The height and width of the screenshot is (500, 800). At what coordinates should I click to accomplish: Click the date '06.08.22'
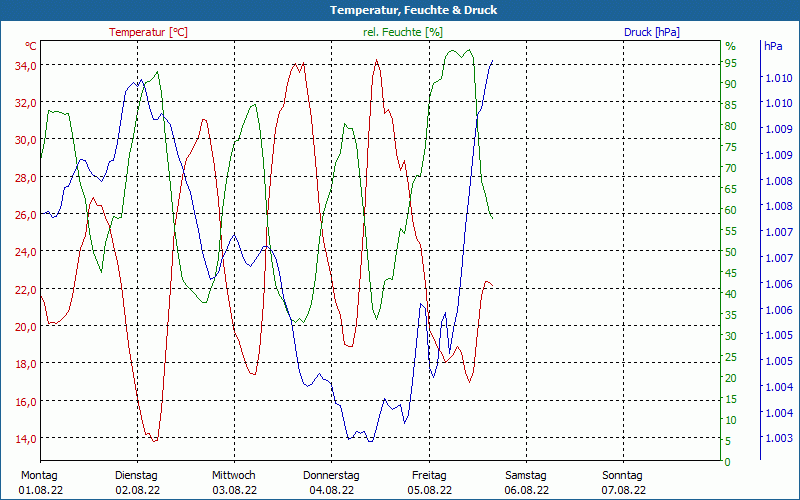pos(527,490)
